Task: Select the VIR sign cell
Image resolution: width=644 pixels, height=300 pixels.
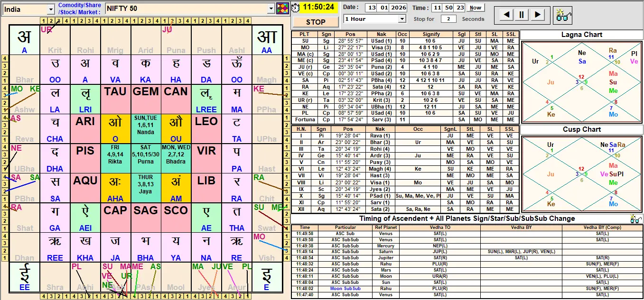Action: point(206,158)
